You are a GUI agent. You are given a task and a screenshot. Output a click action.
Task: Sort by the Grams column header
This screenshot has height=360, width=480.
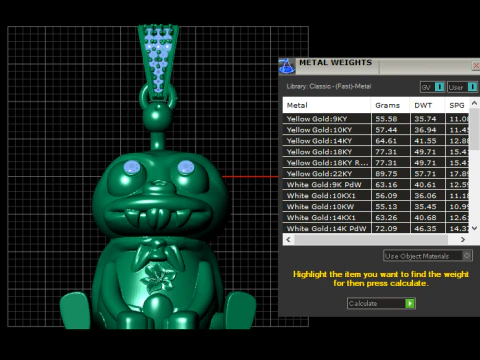click(390, 105)
